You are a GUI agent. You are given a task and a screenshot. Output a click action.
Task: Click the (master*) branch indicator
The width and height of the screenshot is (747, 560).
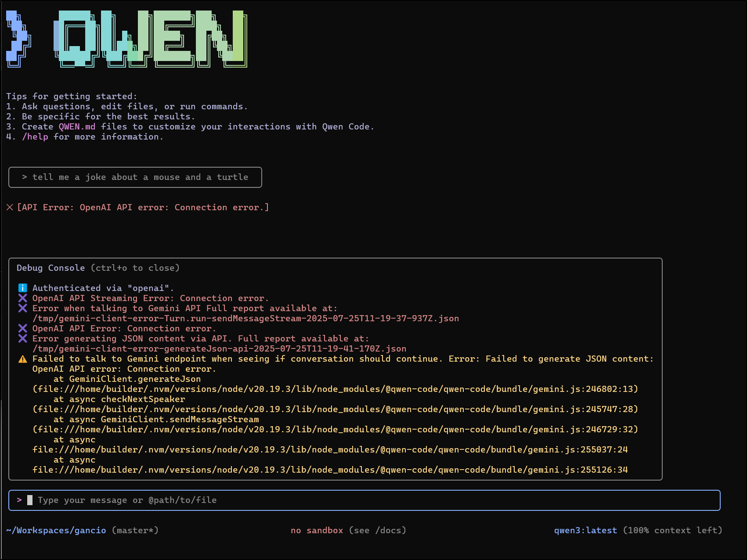tap(135, 530)
